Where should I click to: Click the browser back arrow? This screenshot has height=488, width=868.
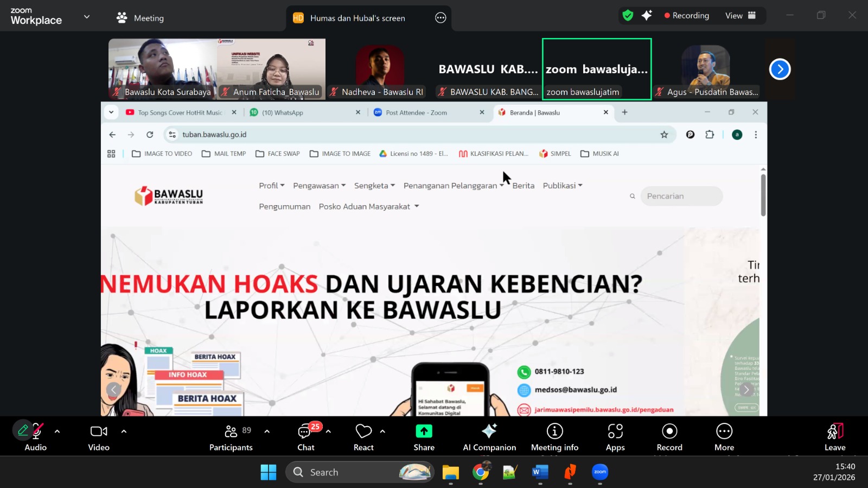coord(112,135)
